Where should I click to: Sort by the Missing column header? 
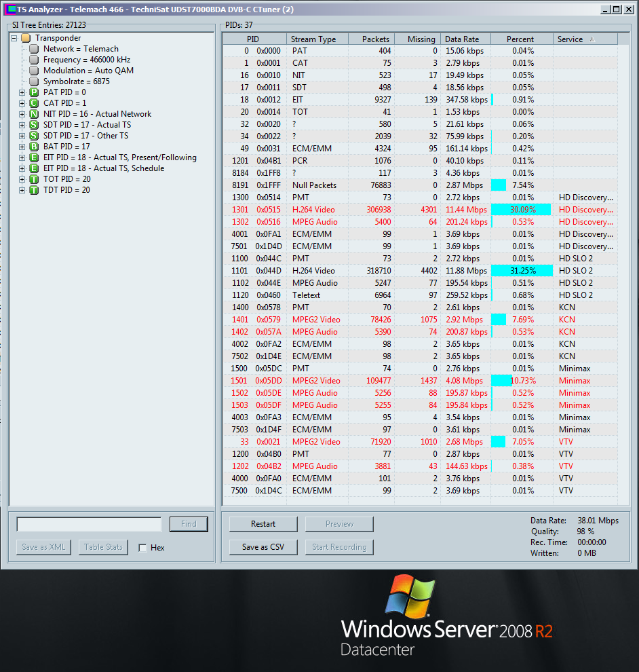pos(418,39)
